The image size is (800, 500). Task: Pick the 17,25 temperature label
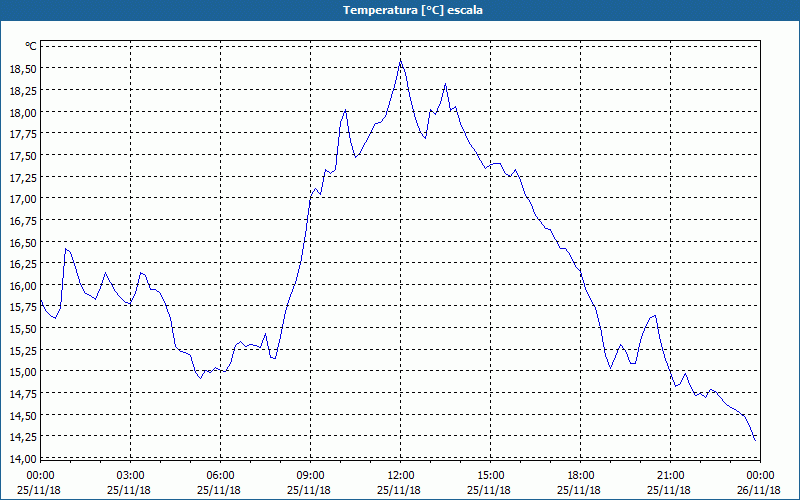(x=23, y=177)
